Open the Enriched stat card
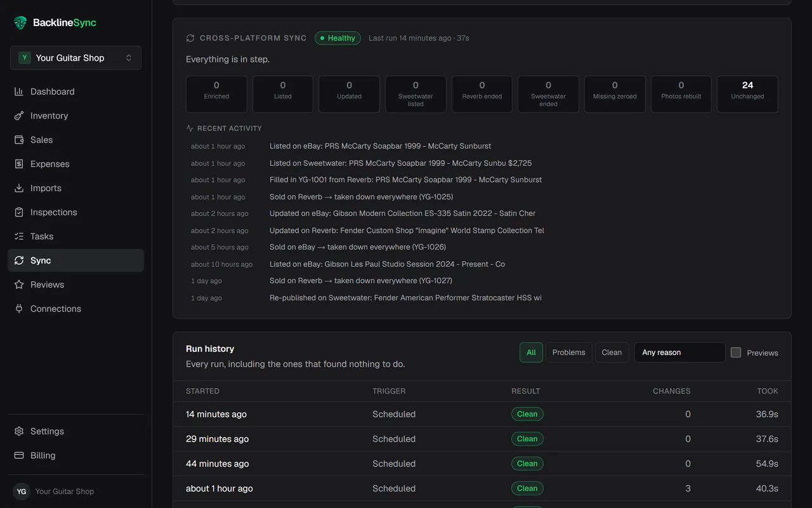The width and height of the screenshot is (812, 508). [216, 95]
